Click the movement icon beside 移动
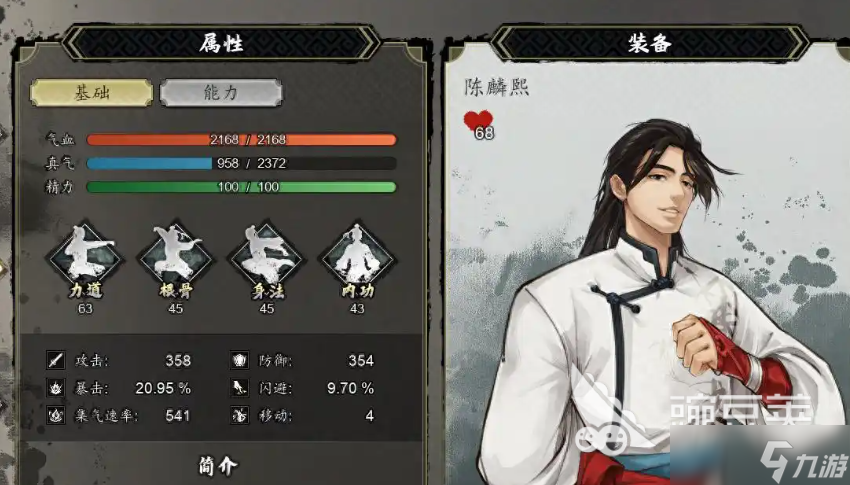The image size is (850, 485). click(240, 416)
